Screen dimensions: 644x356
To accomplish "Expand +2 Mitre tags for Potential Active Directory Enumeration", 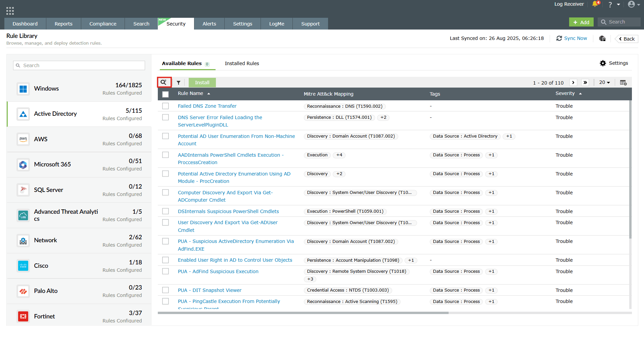I will [339, 174].
